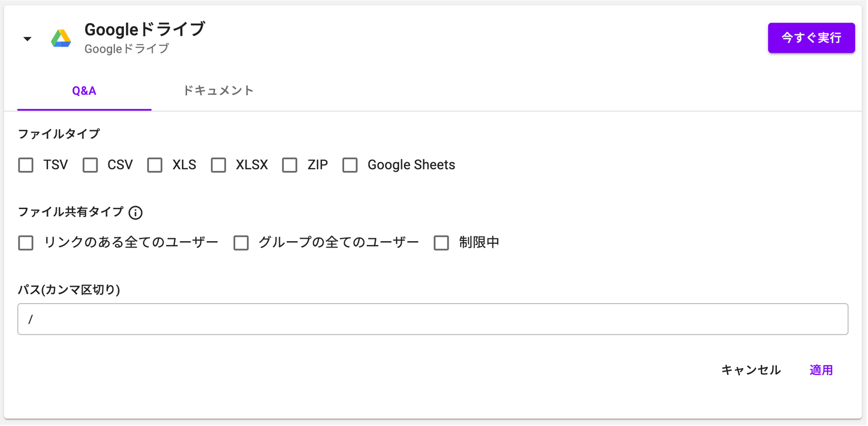868x426 pixels.
Task: Toggle the ZIP checkbox
Action: pos(289,165)
